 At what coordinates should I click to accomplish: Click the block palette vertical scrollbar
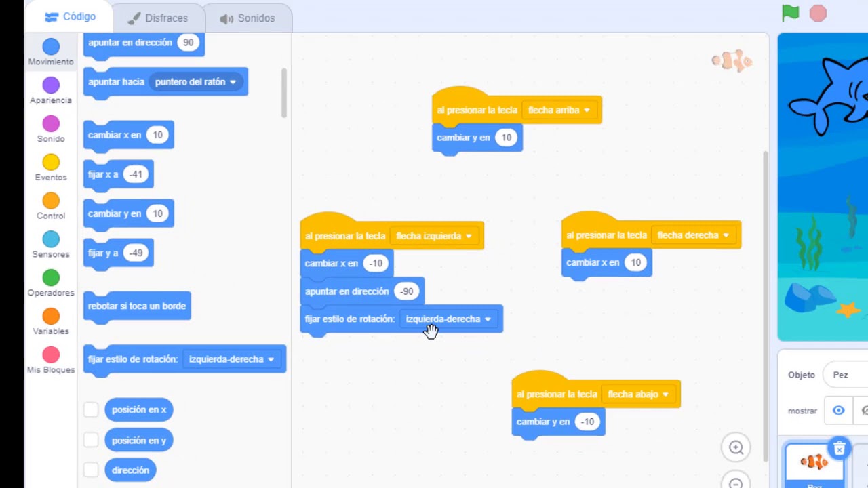click(x=283, y=93)
